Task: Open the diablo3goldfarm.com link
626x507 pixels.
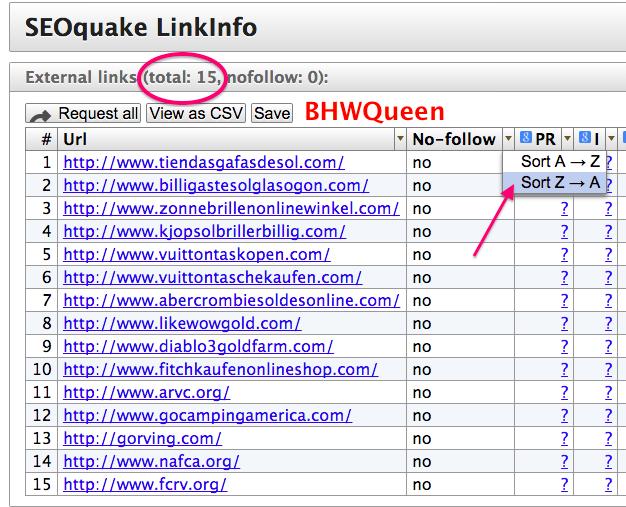Action: point(198,347)
